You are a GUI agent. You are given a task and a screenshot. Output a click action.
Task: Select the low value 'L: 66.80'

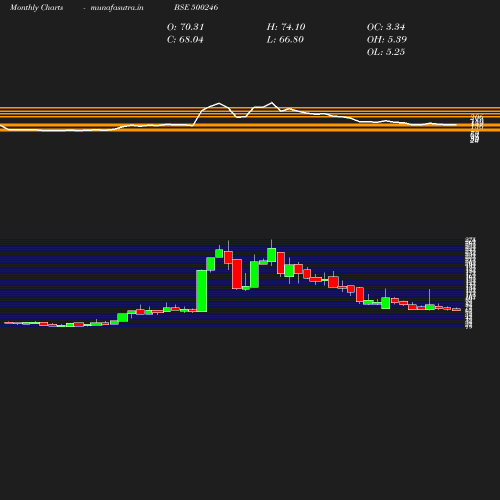[x=285, y=40]
